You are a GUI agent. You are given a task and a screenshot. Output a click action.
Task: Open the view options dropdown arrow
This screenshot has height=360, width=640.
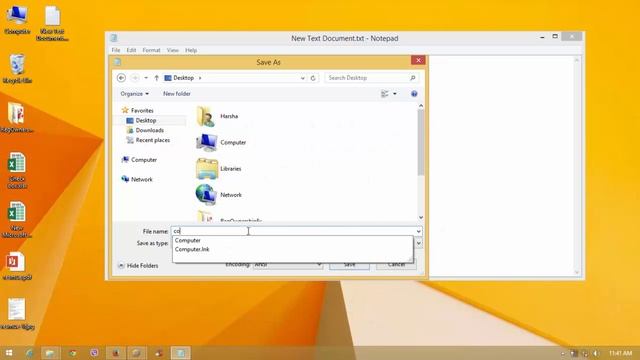click(x=395, y=94)
